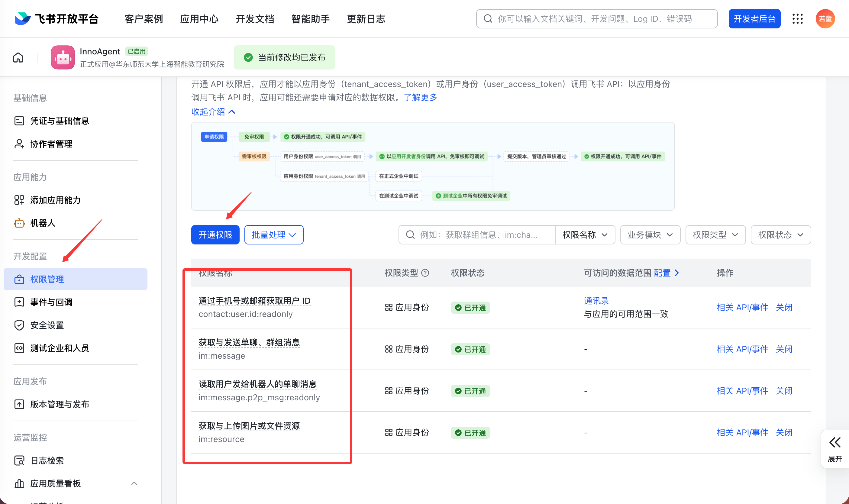Image resolution: width=849 pixels, height=504 pixels.
Task: Open the 权限类型 filter dropdown
Action: (x=715, y=235)
